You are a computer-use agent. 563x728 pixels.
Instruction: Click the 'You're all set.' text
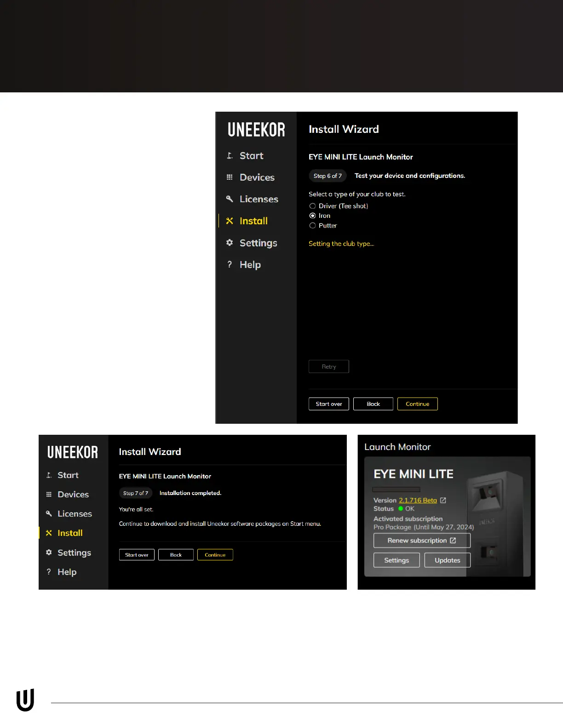click(136, 509)
